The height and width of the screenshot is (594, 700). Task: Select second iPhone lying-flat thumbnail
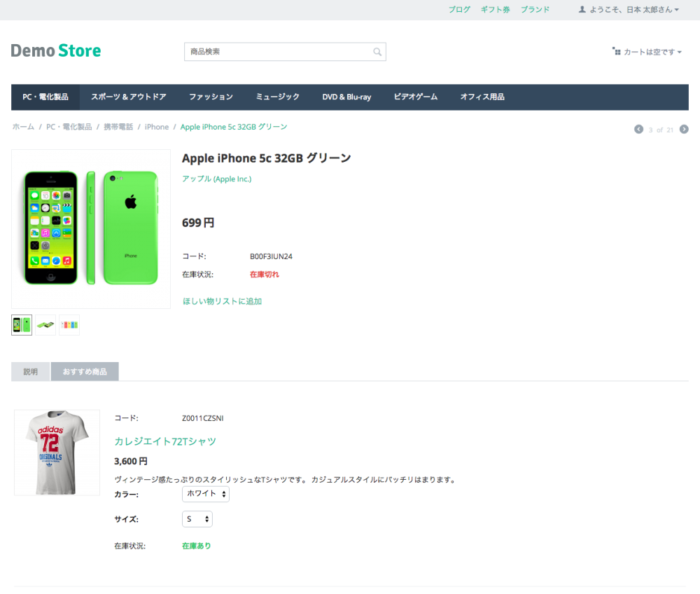click(x=45, y=325)
